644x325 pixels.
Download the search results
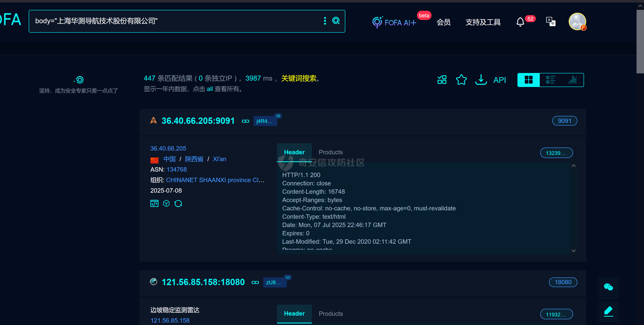point(481,80)
